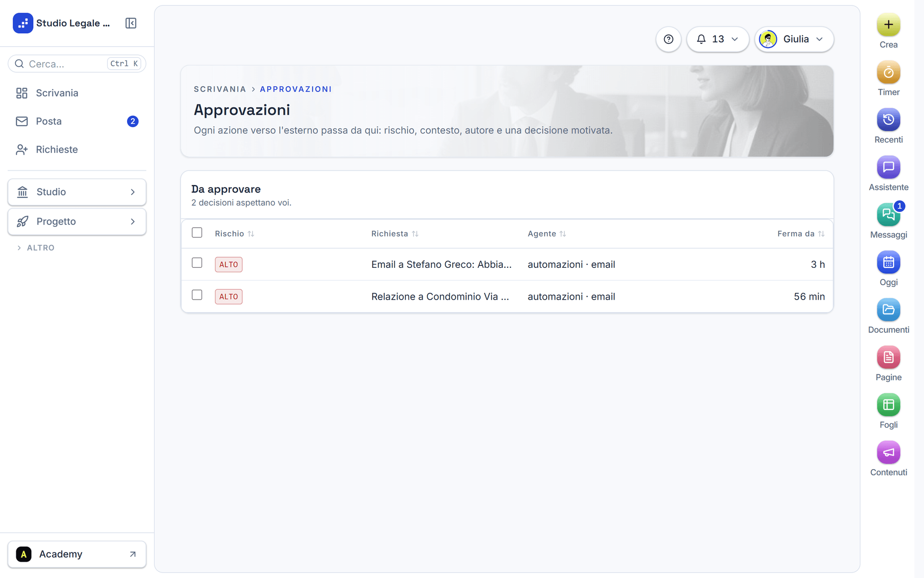
Task: Open the Giulia user menu chevron
Action: 820,39
